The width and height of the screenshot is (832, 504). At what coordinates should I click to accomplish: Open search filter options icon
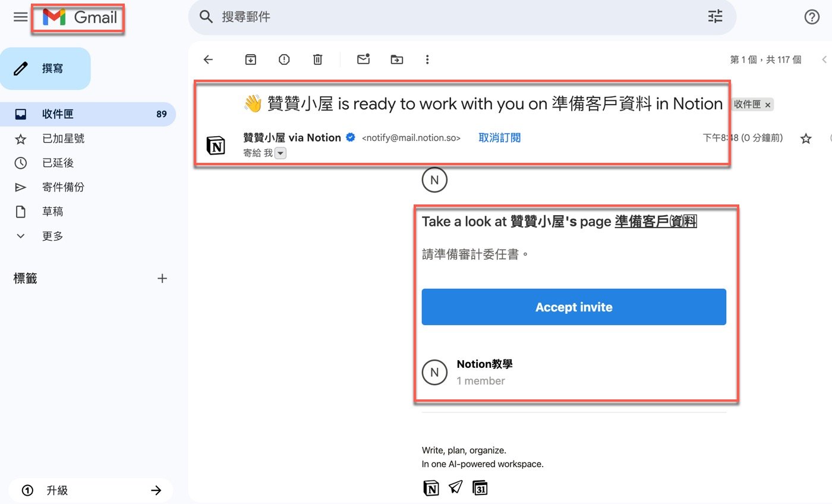pyautogui.click(x=715, y=17)
